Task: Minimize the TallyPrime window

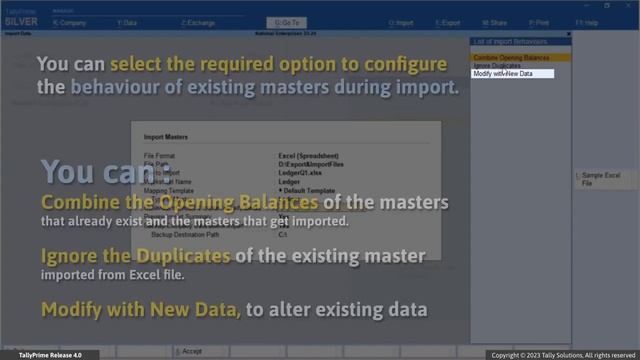Action: coord(587,5)
